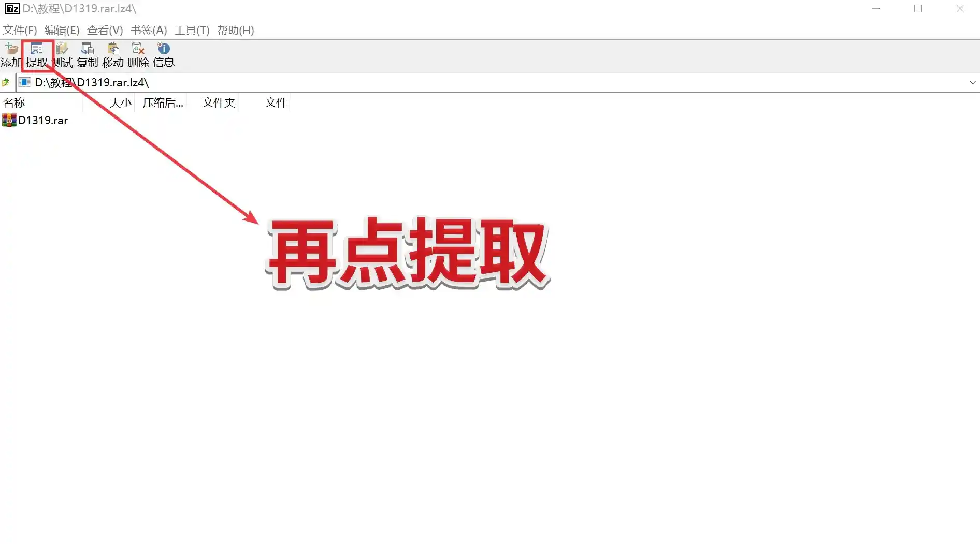Open the 查看(V) menu
The height and width of the screenshot is (544, 980).
click(x=104, y=30)
